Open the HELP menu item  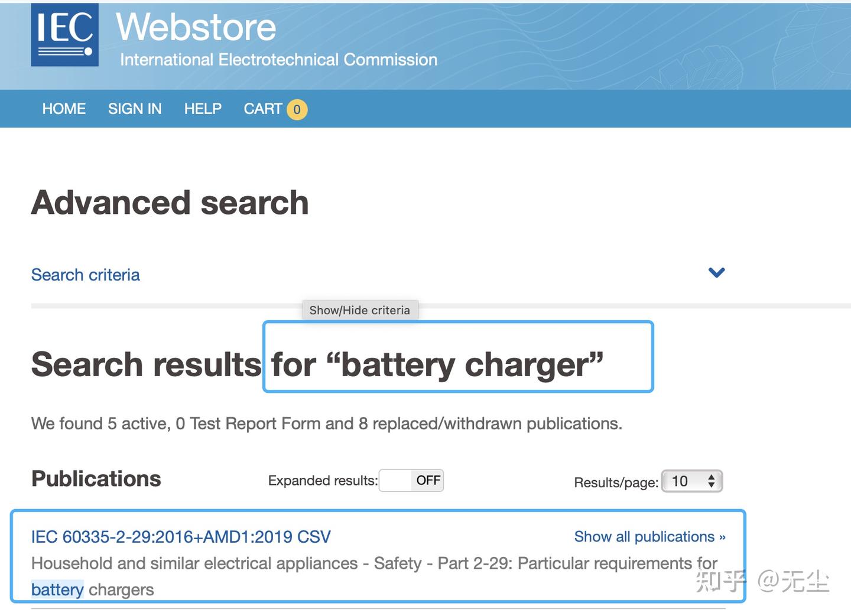[203, 109]
